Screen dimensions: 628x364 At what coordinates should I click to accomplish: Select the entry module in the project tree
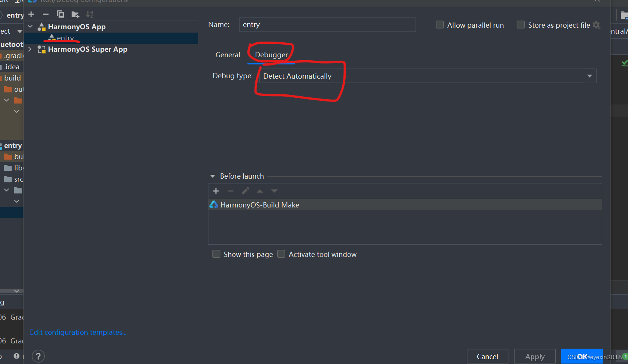coord(13,145)
